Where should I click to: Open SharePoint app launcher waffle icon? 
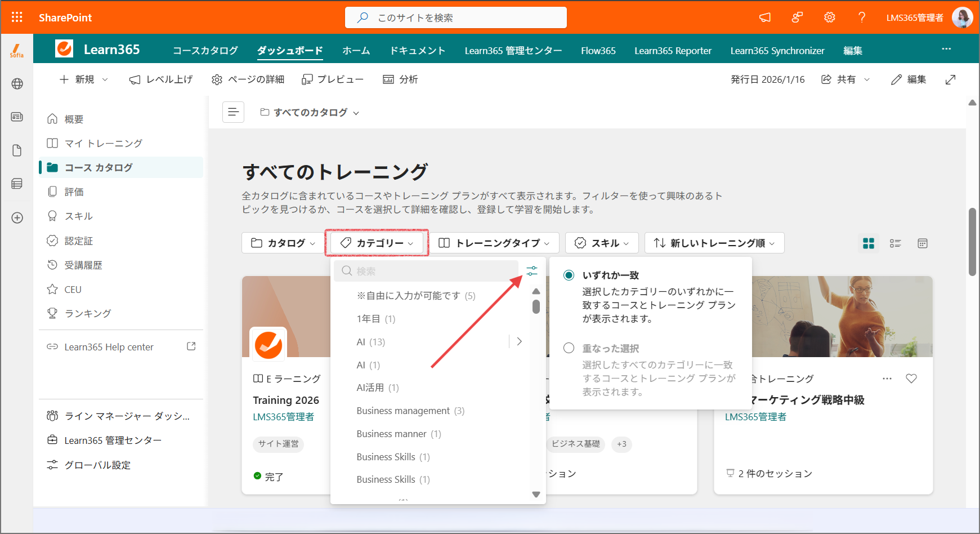17,17
